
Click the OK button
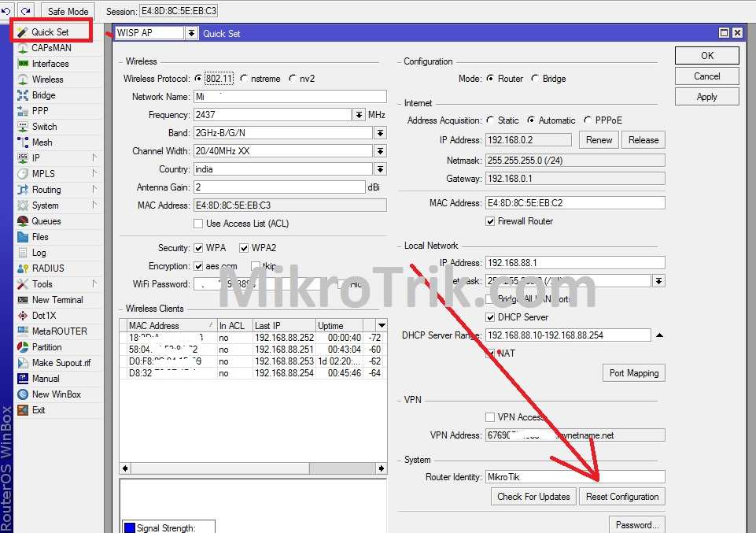(x=706, y=55)
